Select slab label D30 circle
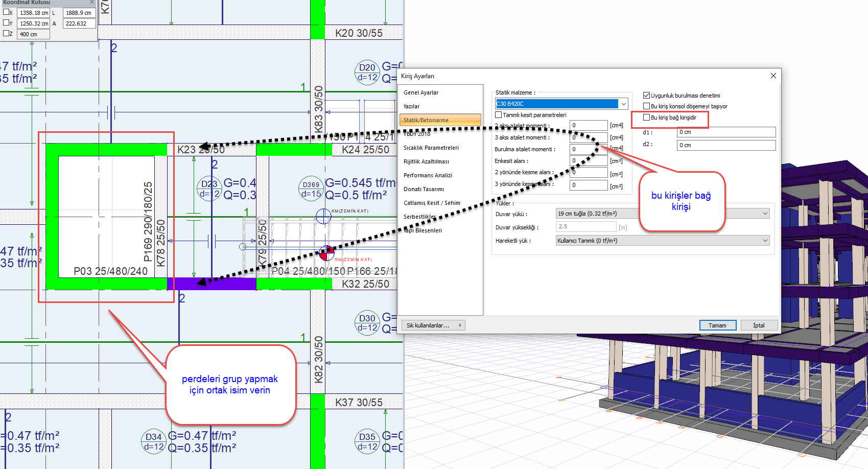868x469 pixels. point(367,323)
